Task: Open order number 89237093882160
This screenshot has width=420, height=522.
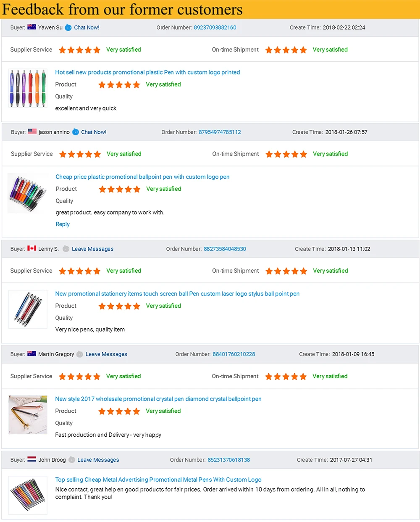Action: coord(215,28)
